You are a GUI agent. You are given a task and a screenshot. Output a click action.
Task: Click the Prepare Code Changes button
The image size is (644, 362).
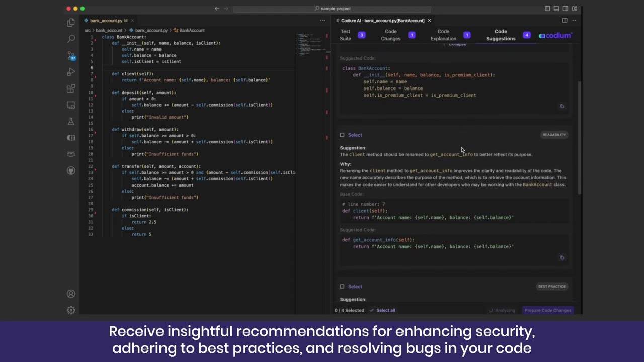click(x=548, y=310)
